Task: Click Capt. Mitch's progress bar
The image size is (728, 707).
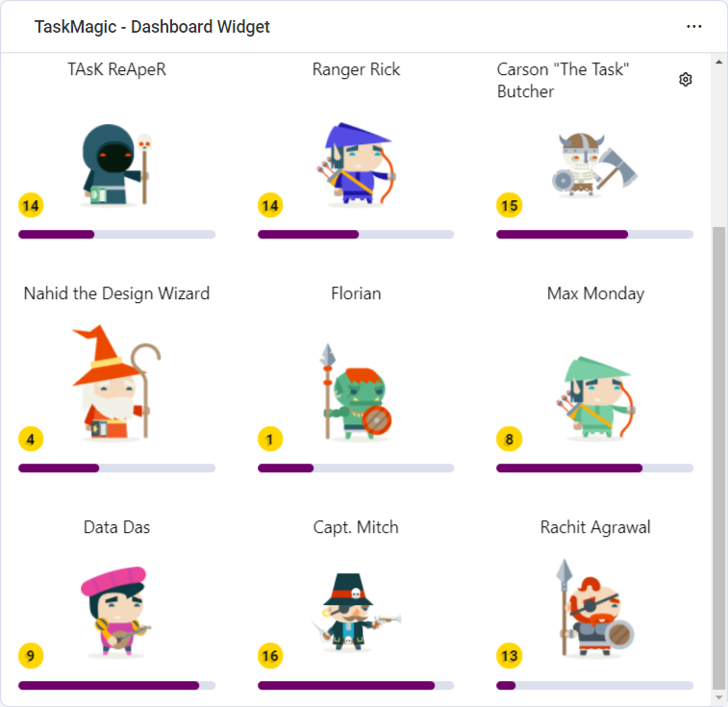Action: 356,685
